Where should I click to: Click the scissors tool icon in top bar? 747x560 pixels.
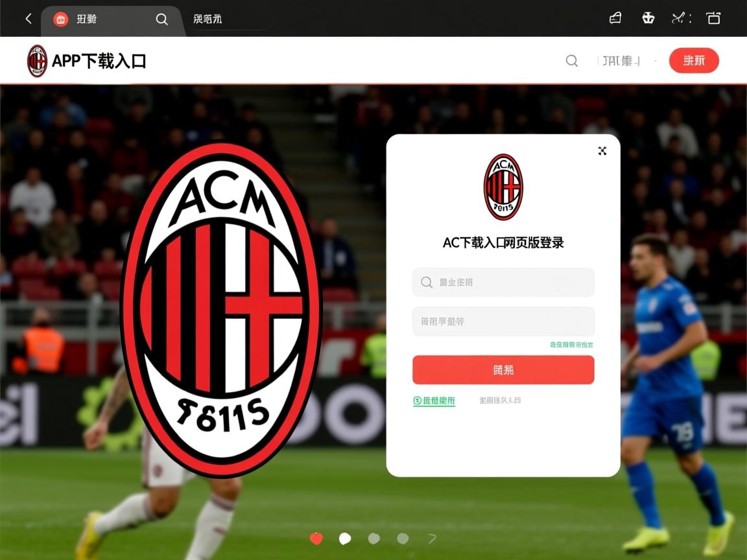point(678,19)
